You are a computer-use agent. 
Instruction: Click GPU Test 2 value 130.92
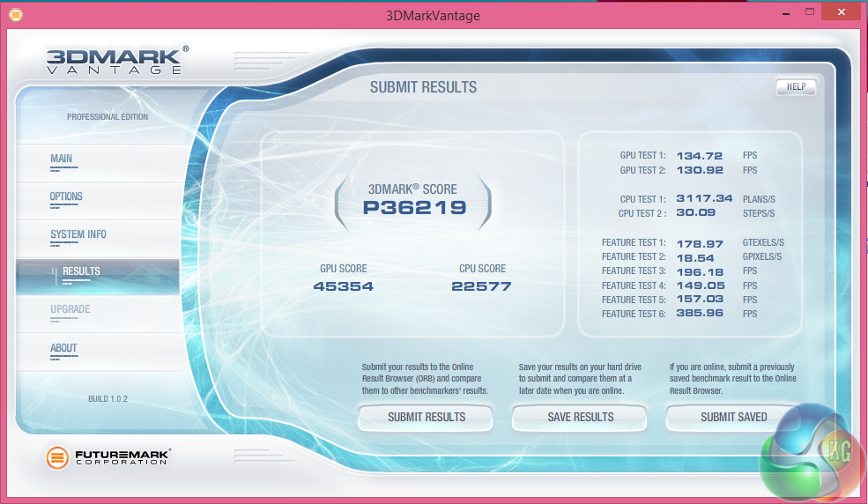(x=700, y=170)
